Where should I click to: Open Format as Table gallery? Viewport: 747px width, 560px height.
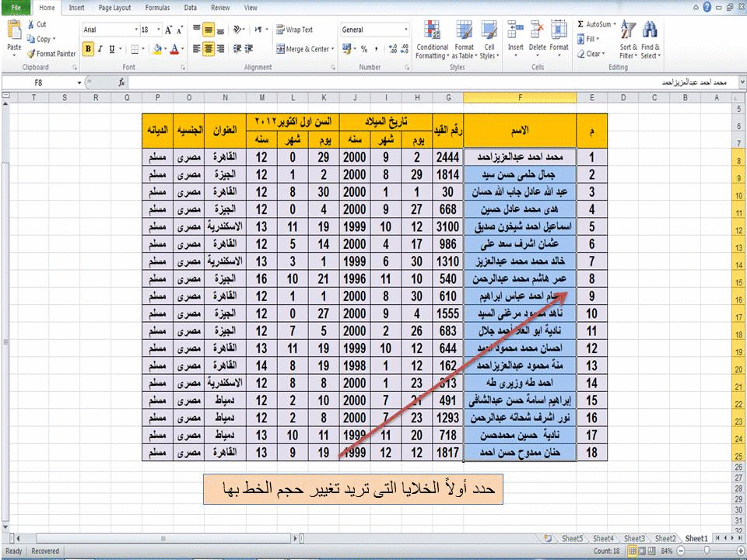pyautogui.click(x=464, y=40)
